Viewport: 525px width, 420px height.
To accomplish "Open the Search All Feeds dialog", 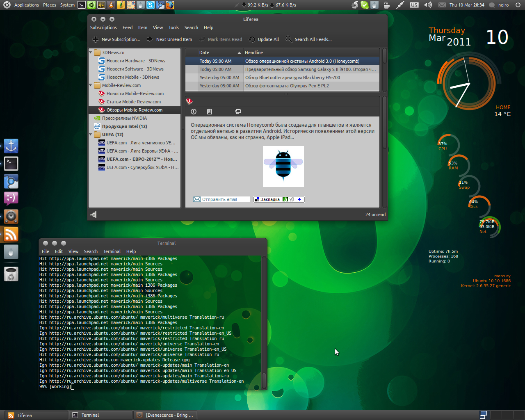I will pyautogui.click(x=308, y=39).
